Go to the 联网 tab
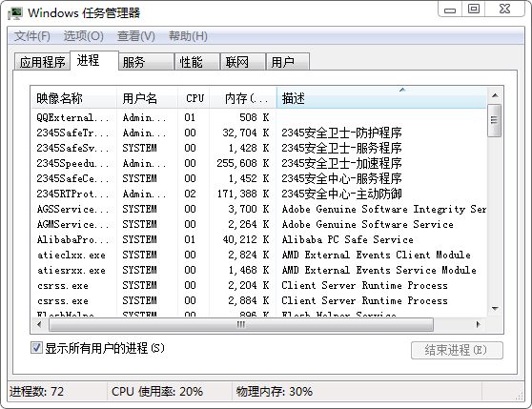 (x=242, y=62)
